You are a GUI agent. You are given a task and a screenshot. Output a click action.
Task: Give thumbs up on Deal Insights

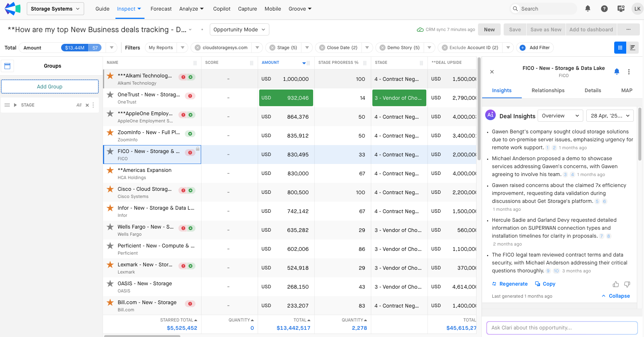point(616,284)
